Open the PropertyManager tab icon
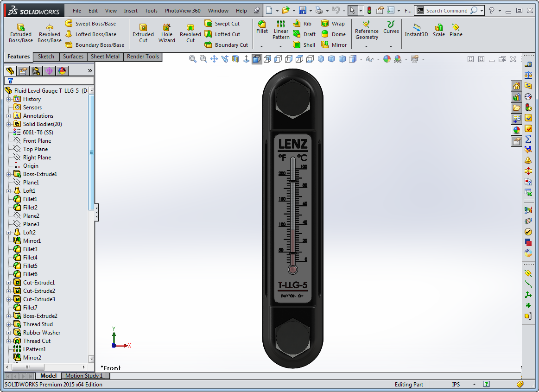Viewport: 539px width, 392px height. click(x=23, y=71)
